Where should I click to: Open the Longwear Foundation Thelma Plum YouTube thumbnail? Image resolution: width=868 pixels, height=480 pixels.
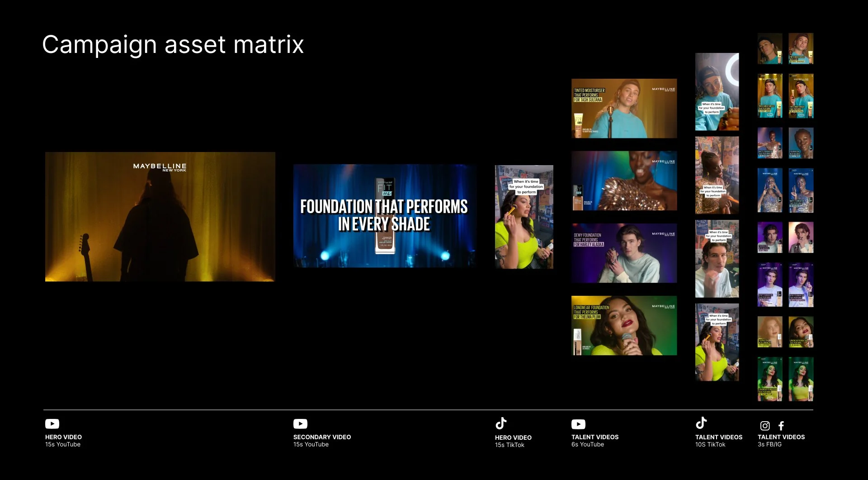[x=624, y=325]
